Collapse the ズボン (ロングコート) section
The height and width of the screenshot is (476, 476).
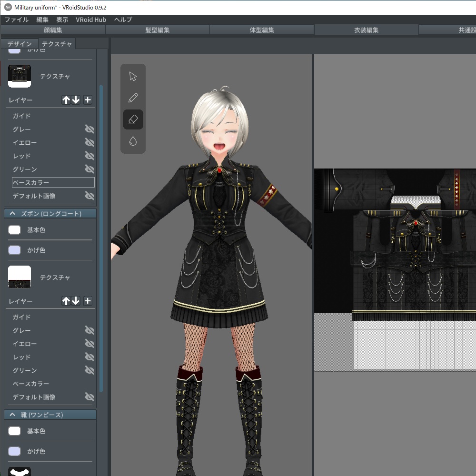click(x=12, y=213)
